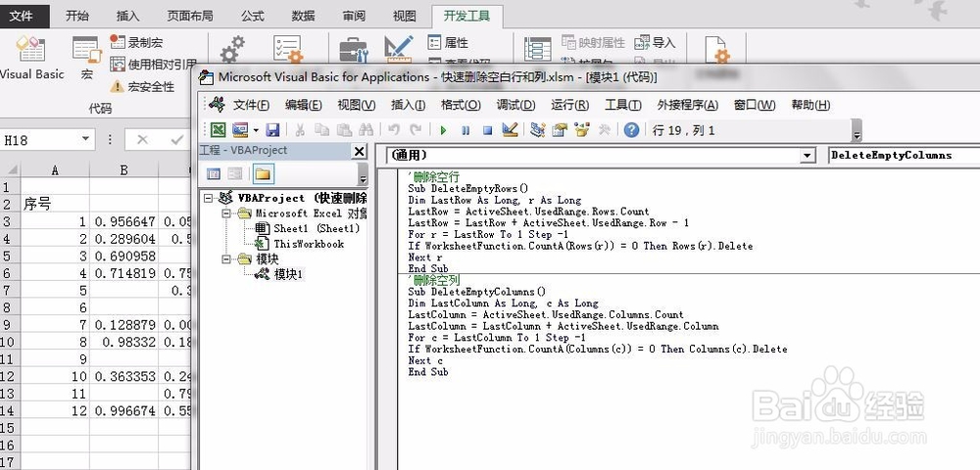Switch to the 公式 ribbon tab
This screenshot has width=980, height=470.
coord(253,17)
